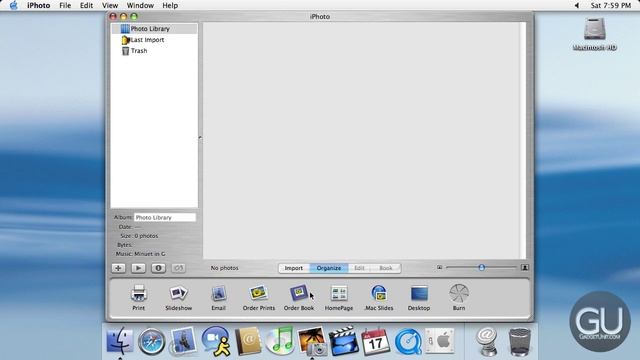Click the 'Size: 0 photos' text
640x360 pixels.
139,236
